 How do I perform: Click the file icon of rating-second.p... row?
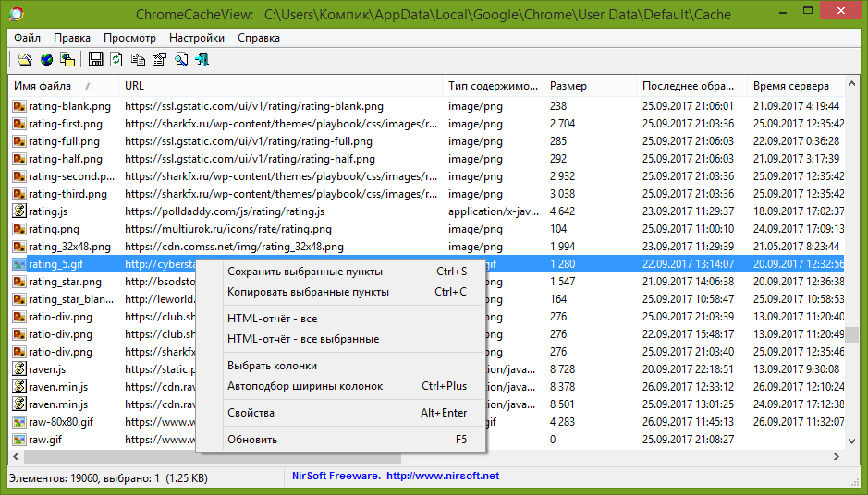(x=19, y=176)
